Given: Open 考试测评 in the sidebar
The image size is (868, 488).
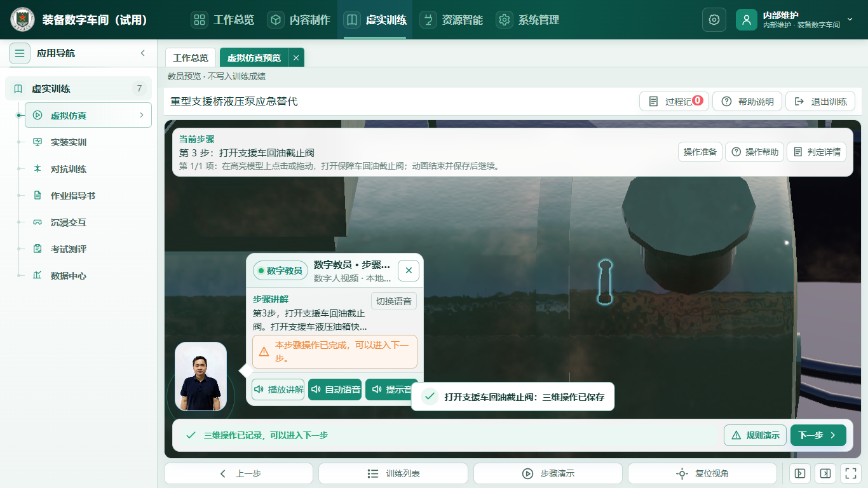Looking at the screenshot, I should click(69, 249).
